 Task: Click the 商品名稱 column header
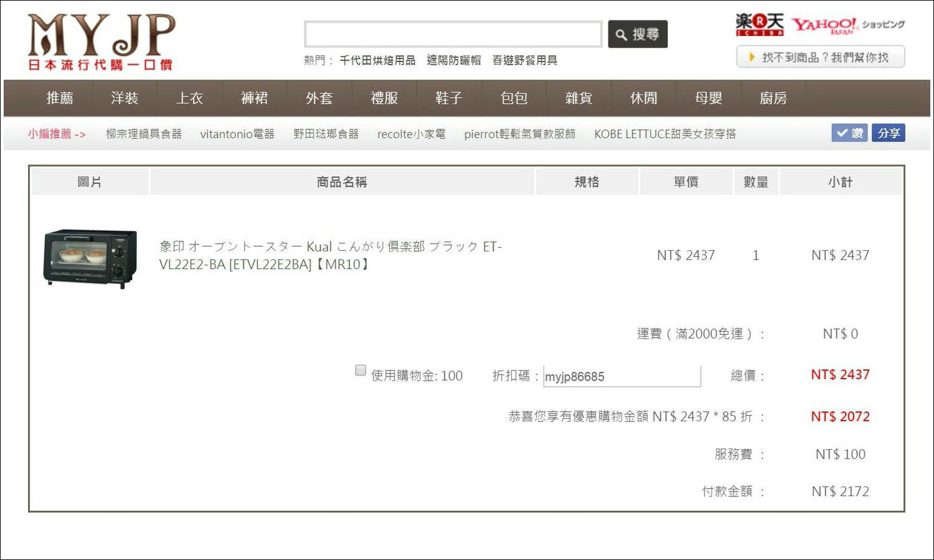point(342,182)
